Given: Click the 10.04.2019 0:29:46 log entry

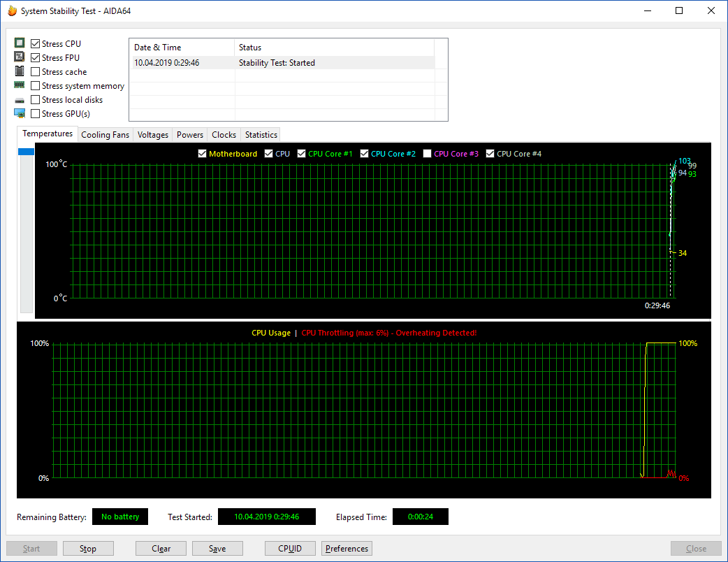Looking at the screenshot, I should tap(167, 63).
